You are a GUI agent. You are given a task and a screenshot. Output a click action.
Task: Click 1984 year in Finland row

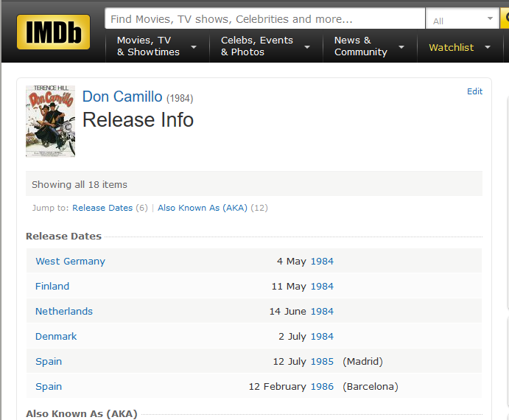pyautogui.click(x=322, y=286)
